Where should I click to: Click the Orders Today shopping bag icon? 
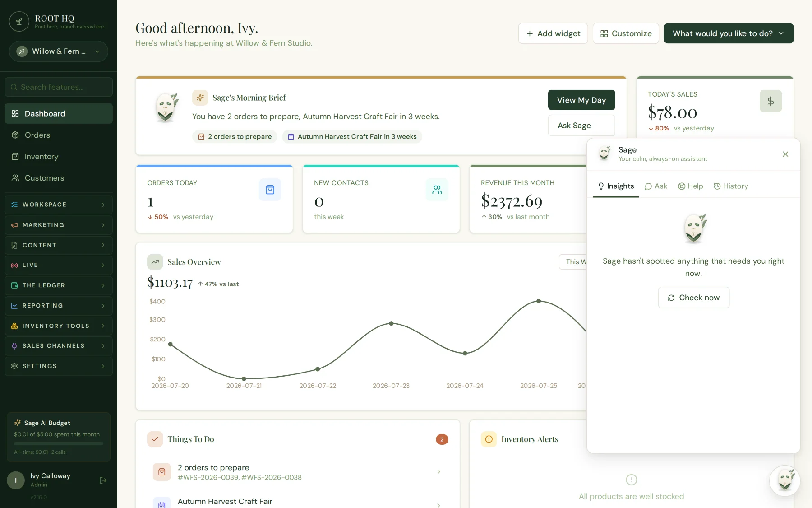[270, 190]
